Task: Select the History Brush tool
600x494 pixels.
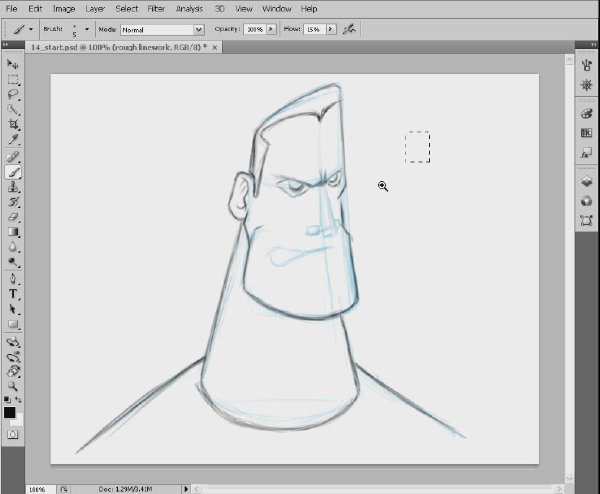Action: point(13,202)
